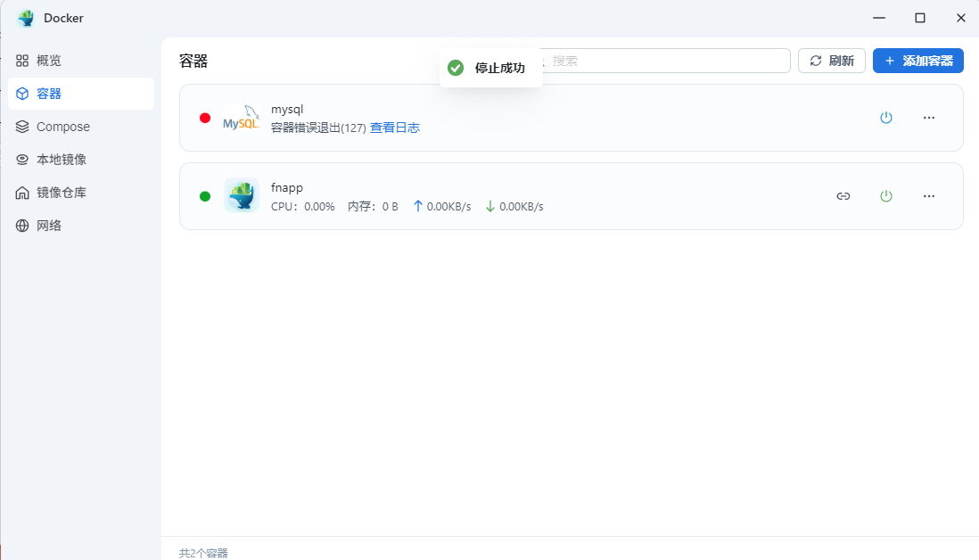Go to 本地镜像 local images
This screenshot has height=560, width=979.
pyautogui.click(x=81, y=160)
